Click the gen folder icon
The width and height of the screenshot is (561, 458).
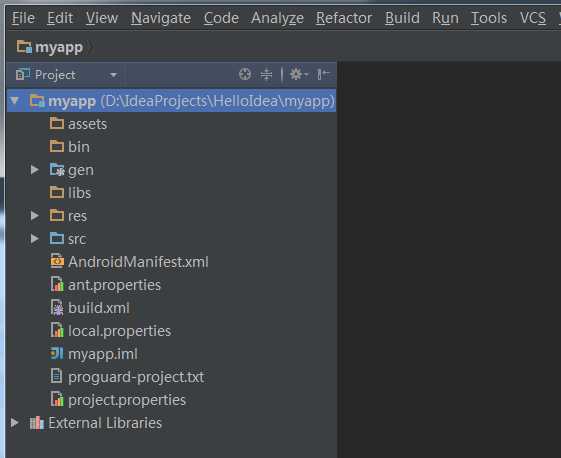coord(57,169)
